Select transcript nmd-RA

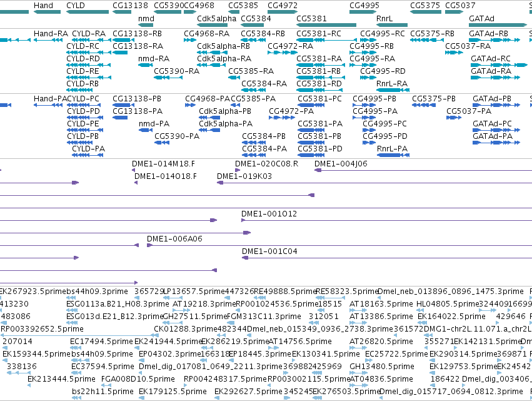pos(154,59)
